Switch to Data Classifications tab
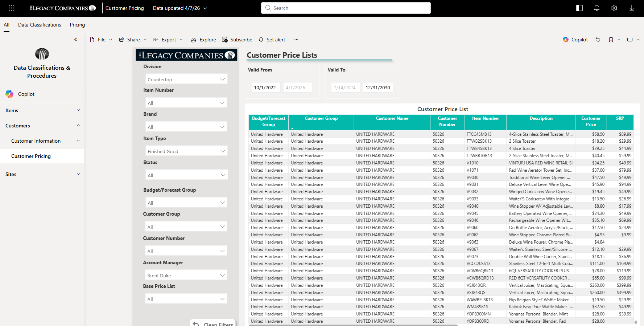 [40, 25]
